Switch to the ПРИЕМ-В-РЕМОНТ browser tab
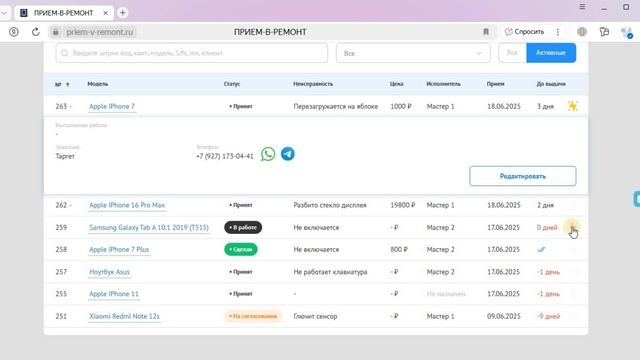 (x=64, y=13)
